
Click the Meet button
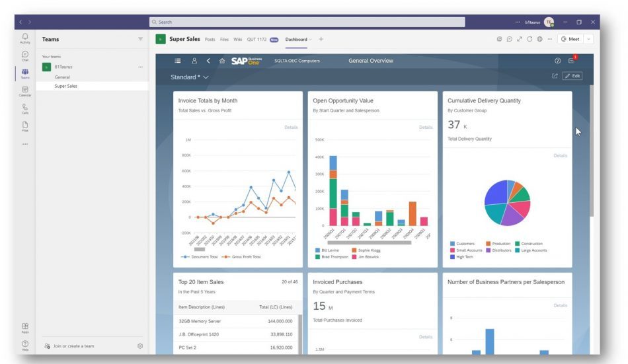pyautogui.click(x=570, y=39)
